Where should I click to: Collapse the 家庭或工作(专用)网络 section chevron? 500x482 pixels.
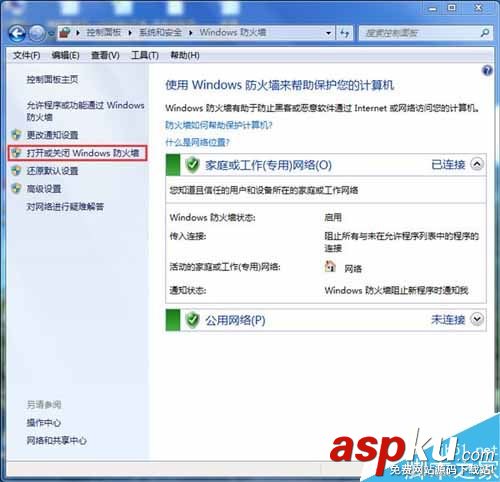[x=477, y=164]
